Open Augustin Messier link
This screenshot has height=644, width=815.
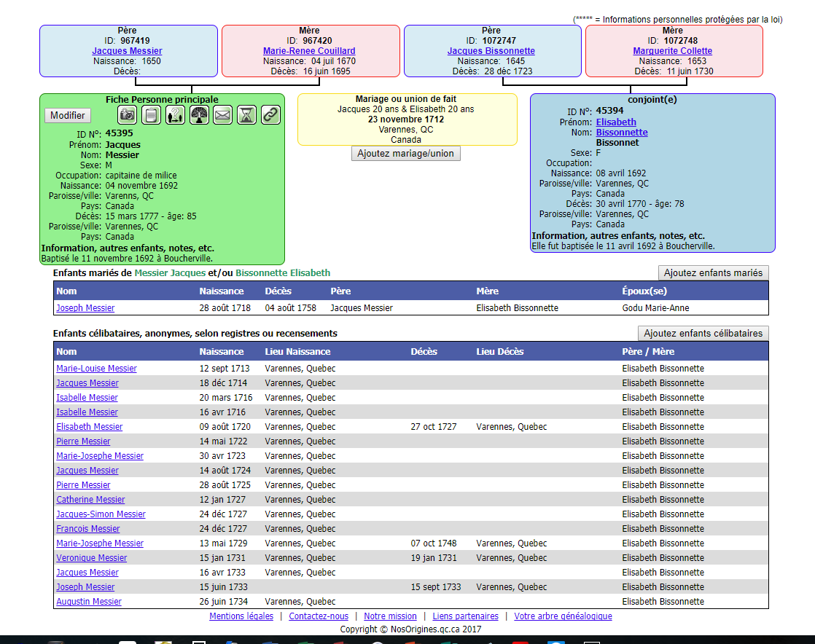[89, 601]
